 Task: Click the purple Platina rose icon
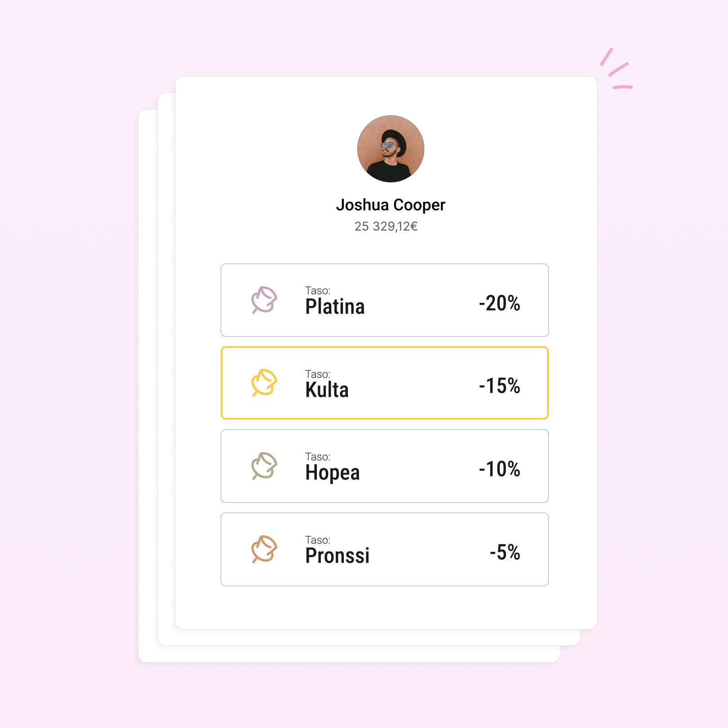click(x=264, y=300)
